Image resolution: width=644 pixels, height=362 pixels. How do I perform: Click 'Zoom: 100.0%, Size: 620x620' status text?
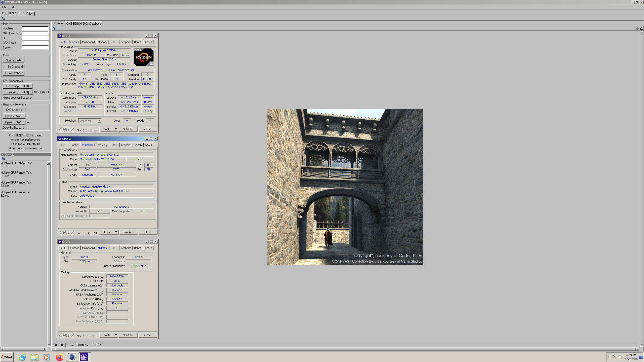click(84, 345)
